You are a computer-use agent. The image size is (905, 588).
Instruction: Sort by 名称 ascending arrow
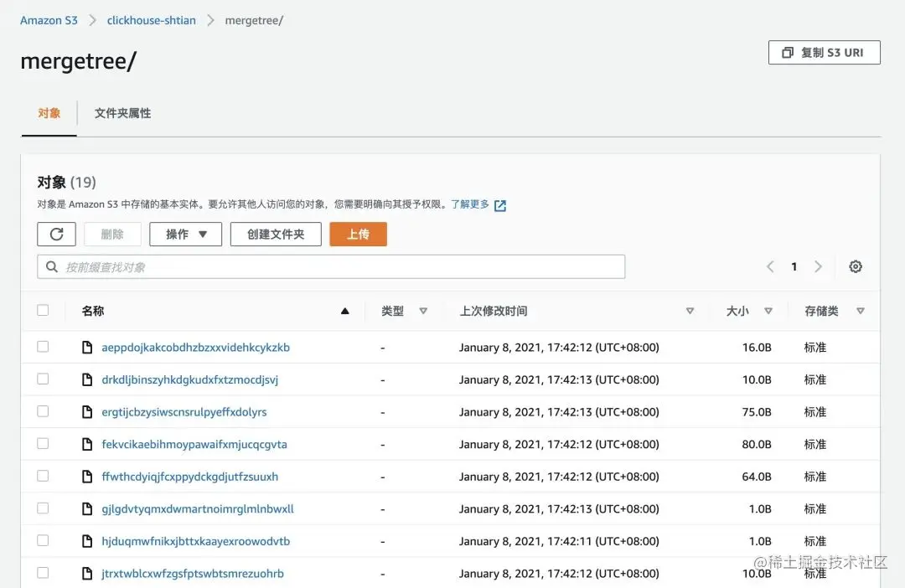(345, 311)
